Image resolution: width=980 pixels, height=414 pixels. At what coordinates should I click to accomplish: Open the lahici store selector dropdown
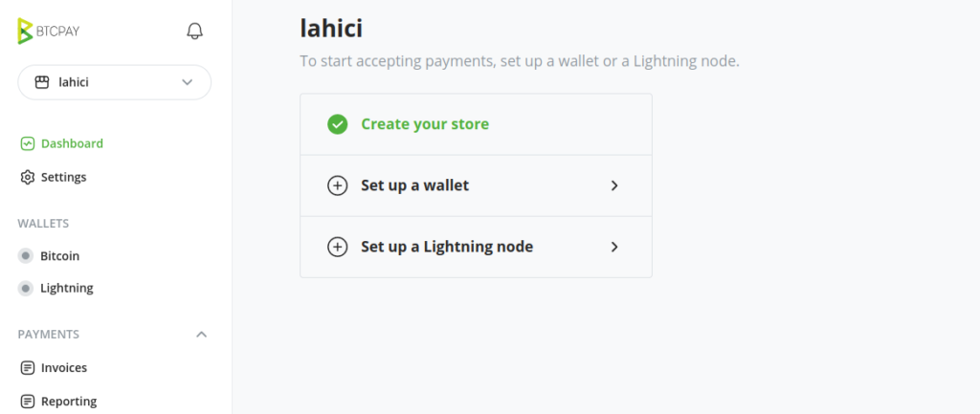coord(115,82)
